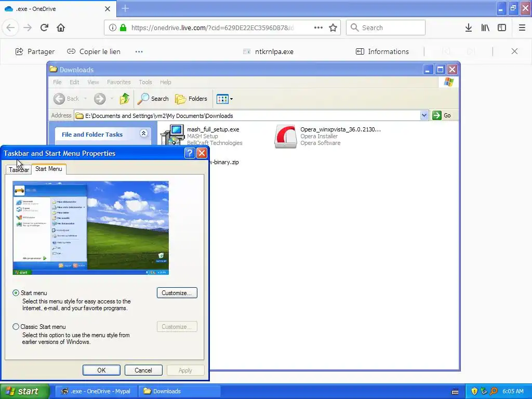Switch to OneDrive - Mypal taskbar button

[x=96, y=391]
